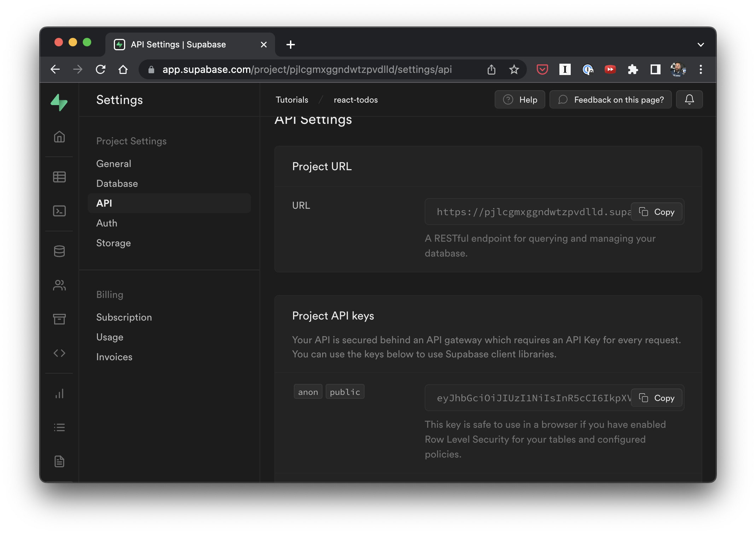Open Authentication users sidebar icon
Screen dimensions: 756x535
pos(59,285)
